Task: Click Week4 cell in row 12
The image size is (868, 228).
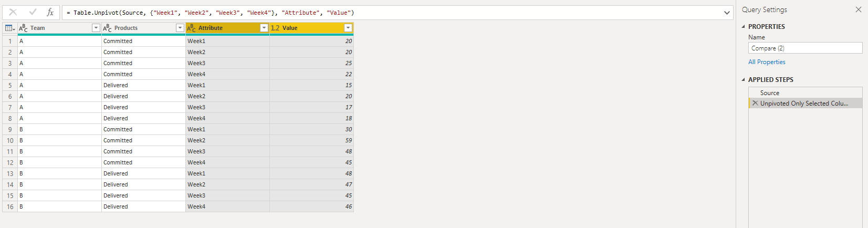Action: point(227,162)
